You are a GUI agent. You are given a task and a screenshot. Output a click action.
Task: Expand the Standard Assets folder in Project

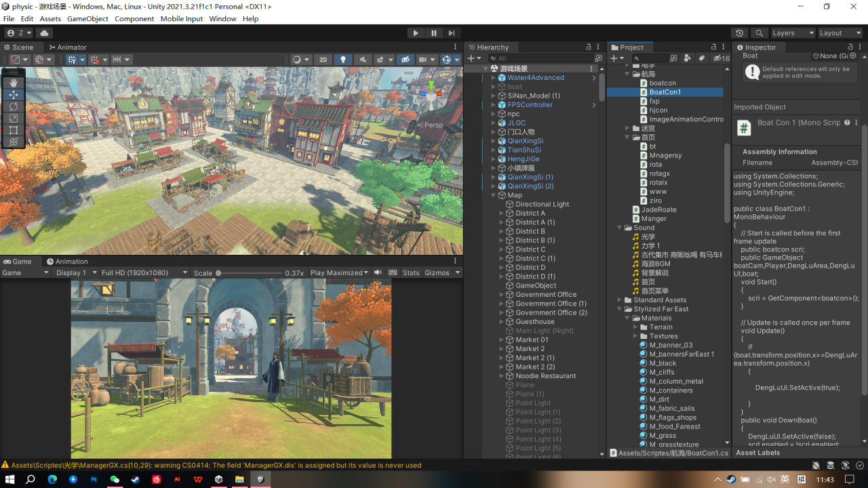tap(620, 300)
